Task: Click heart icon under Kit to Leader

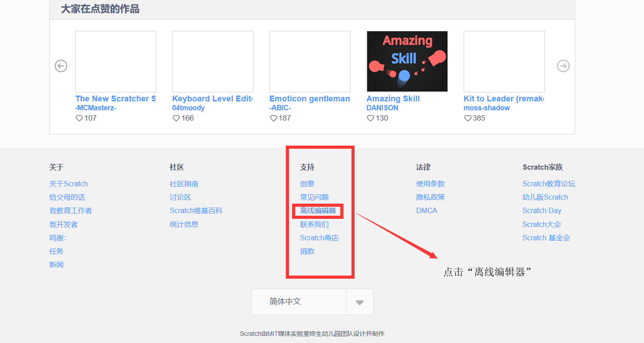Action: 468,118
